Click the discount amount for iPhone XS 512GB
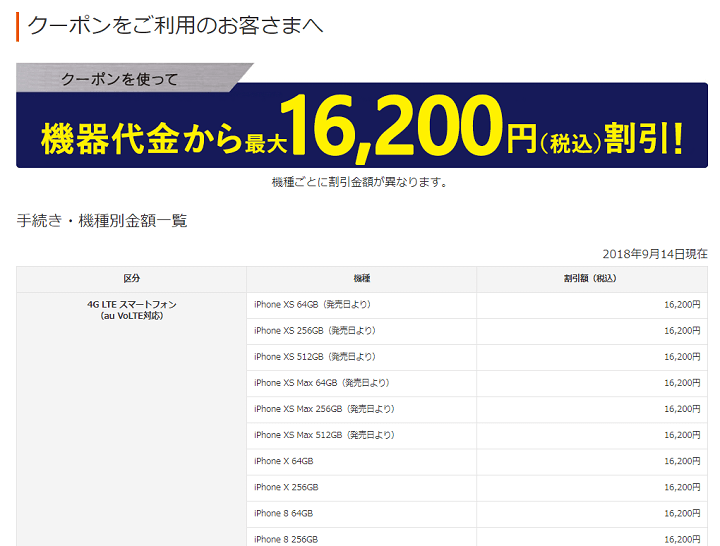This screenshot has width=720, height=546. click(682, 357)
